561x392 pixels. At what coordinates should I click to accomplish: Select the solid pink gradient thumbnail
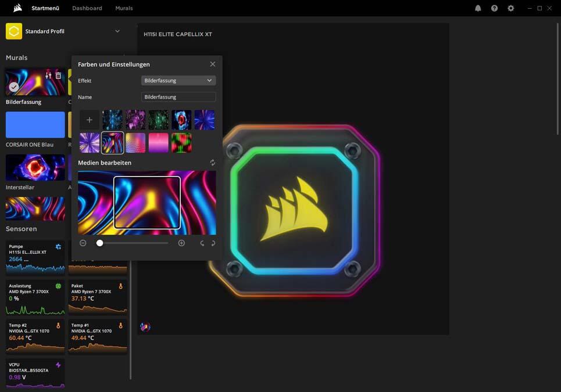click(x=159, y=143)
